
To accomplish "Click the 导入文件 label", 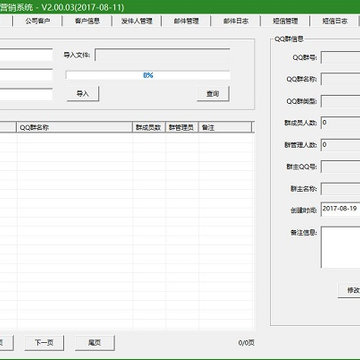I will [77, 55].
